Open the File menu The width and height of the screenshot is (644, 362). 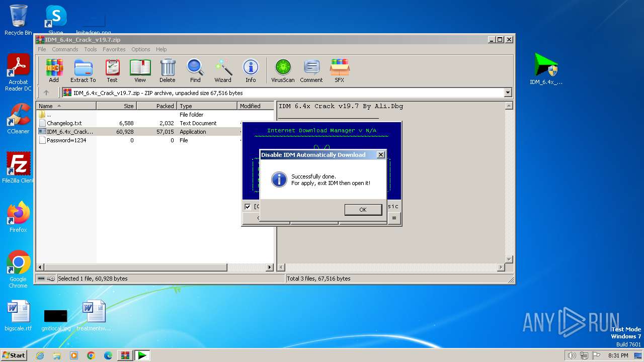(x=42, y=49)
